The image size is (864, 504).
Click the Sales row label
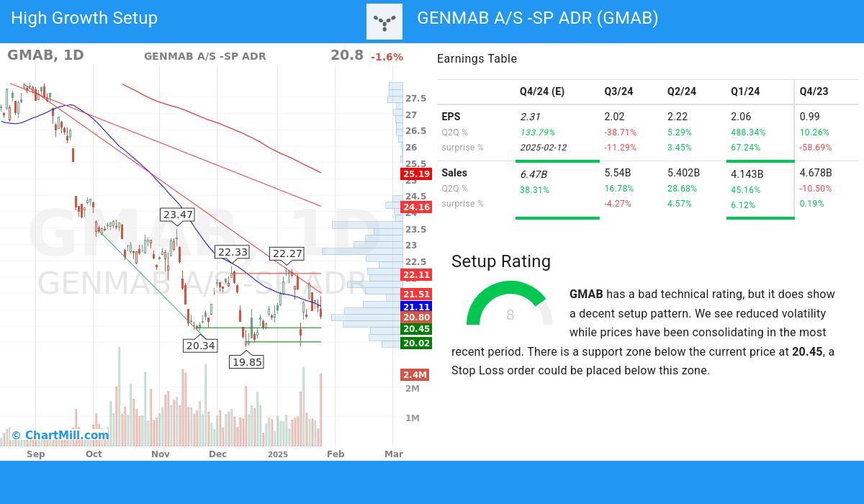click(454, 173)
